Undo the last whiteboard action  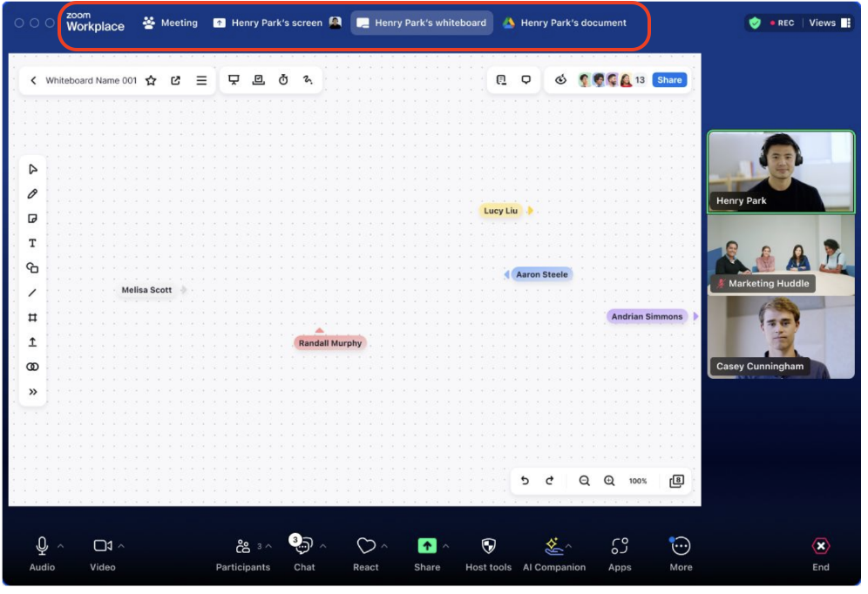[x=526, y=481]
